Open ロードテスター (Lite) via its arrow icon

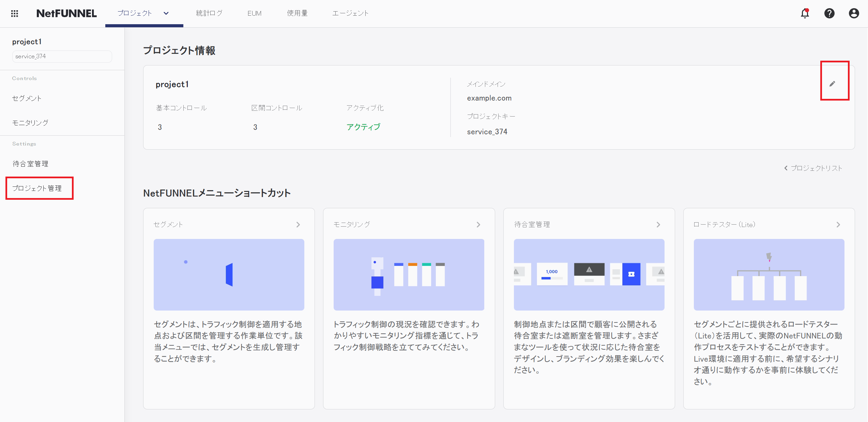[839, 224]
